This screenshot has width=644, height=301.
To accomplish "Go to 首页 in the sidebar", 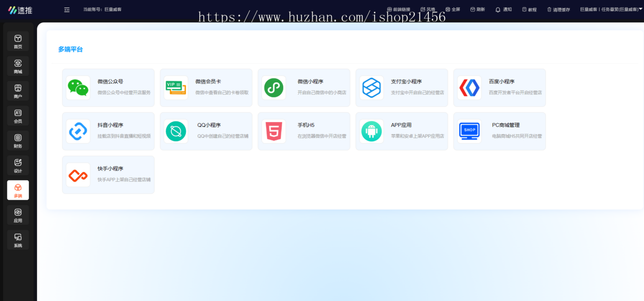I will point(18,42).
